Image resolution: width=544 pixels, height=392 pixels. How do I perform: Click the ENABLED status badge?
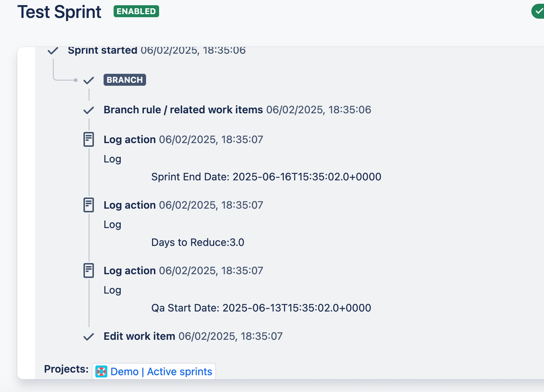click(x=136, y=11)
